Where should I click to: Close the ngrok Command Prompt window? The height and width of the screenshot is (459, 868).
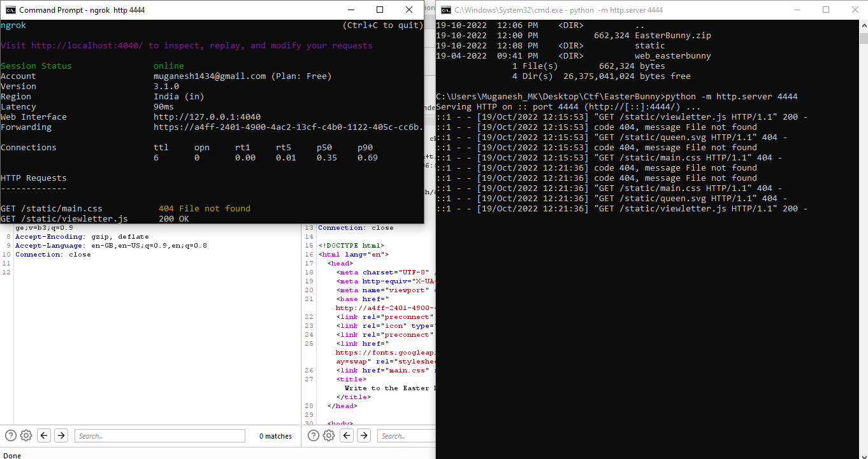[409, 10]
